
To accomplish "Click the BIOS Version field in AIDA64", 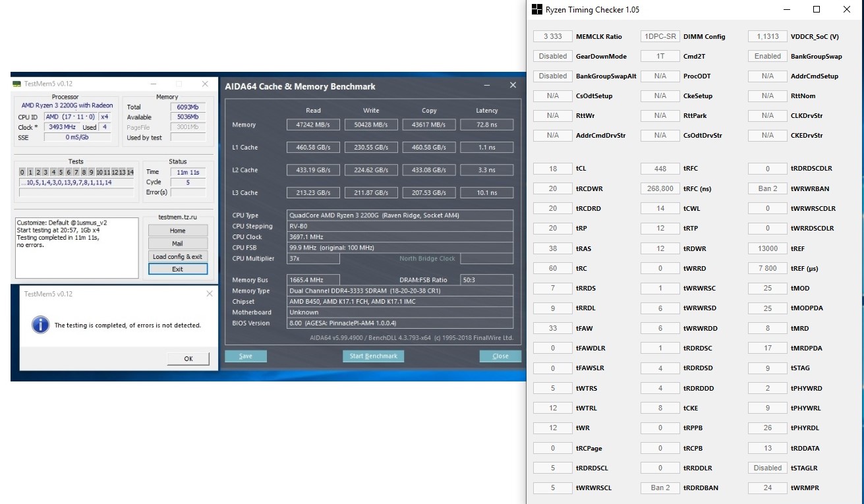I will point(400,323).
